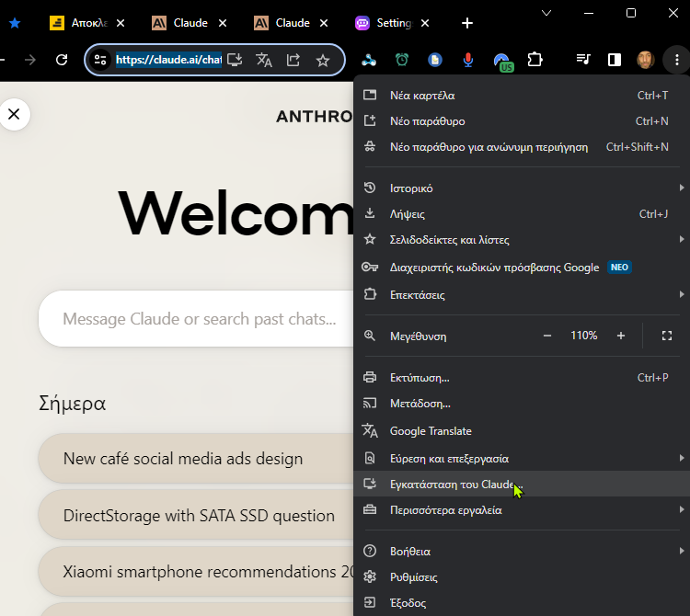Viewport: 690px width, 616px height.
Task: Close the Αποκλε tab
Action: coord(121,23)
